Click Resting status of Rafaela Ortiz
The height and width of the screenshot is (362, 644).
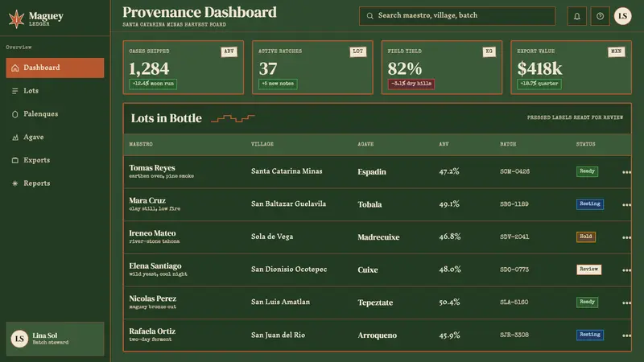coord(590,335)
